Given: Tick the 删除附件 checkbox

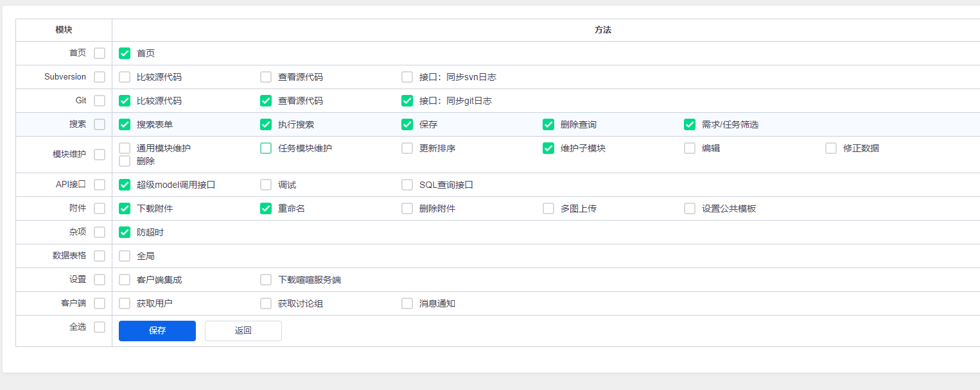Looking at the screenshot, I should pos(407,208).
